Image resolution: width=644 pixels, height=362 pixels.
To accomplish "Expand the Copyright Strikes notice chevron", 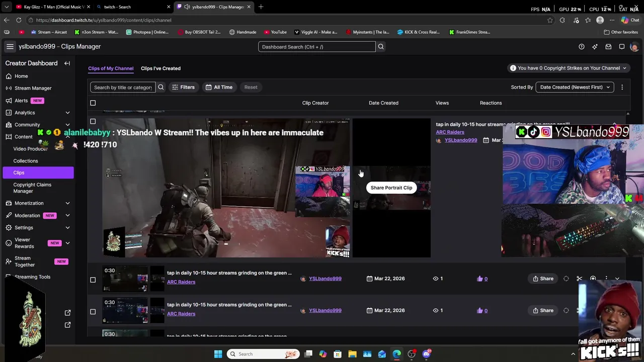I will coord(624,68).
